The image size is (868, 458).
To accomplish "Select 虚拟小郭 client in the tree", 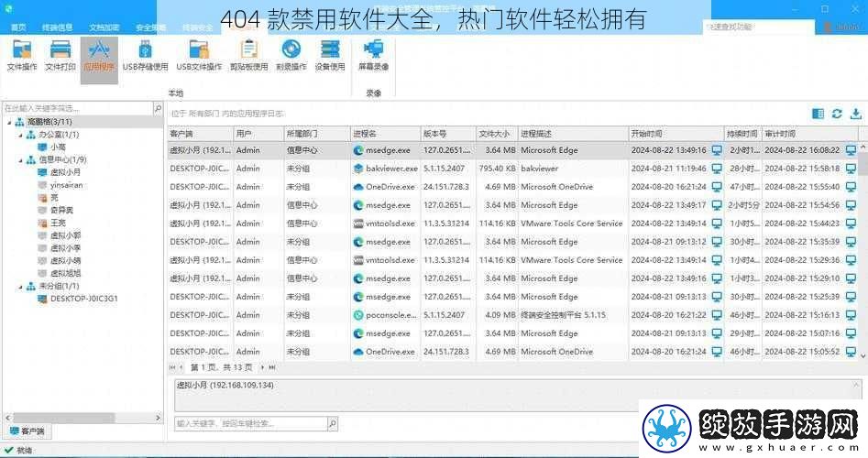I will pyautogui.click(x=65, y=235).
